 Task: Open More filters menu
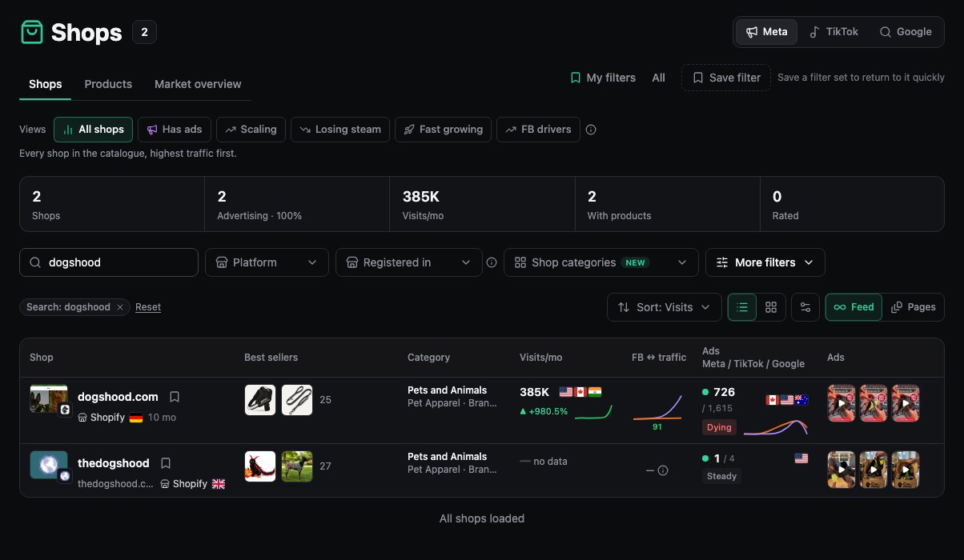pyautogui.click(x=765, y=262)
